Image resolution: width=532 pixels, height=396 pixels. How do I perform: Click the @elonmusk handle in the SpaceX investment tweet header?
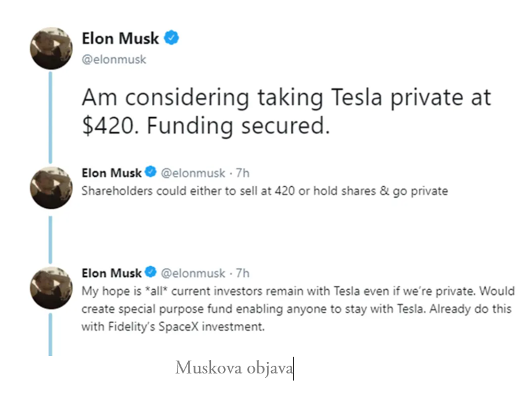193,274
